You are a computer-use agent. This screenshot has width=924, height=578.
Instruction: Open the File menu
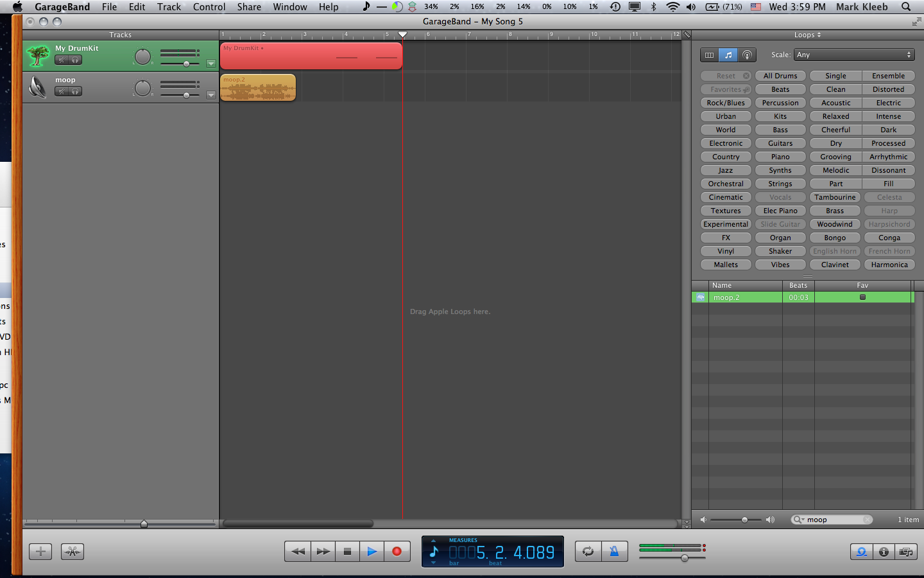point(109,7)
